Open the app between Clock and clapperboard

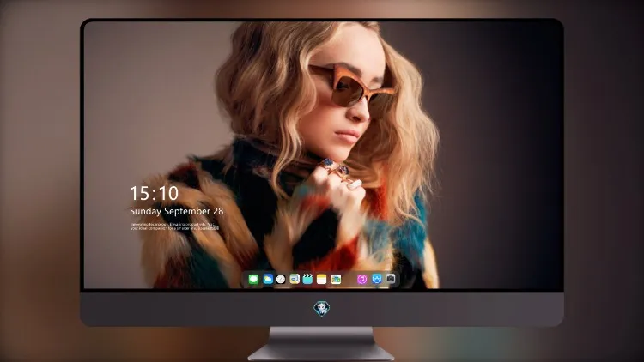point(295,280)
